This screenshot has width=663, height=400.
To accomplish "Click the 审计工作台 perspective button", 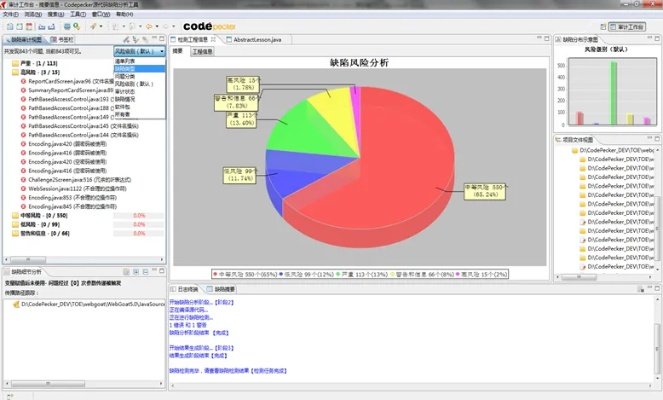I will click(x=632, y=26).
